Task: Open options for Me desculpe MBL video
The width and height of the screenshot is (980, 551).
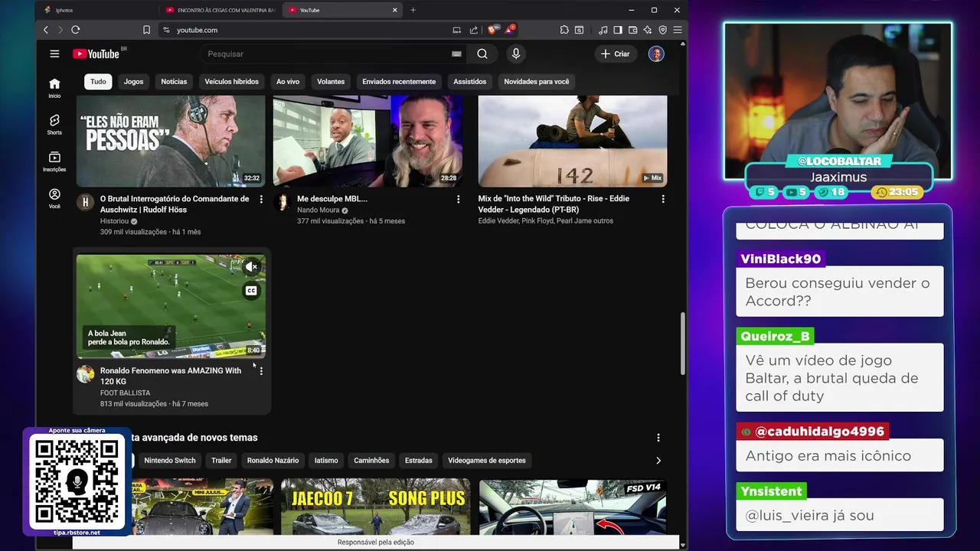Action: (x=459, y=199)
